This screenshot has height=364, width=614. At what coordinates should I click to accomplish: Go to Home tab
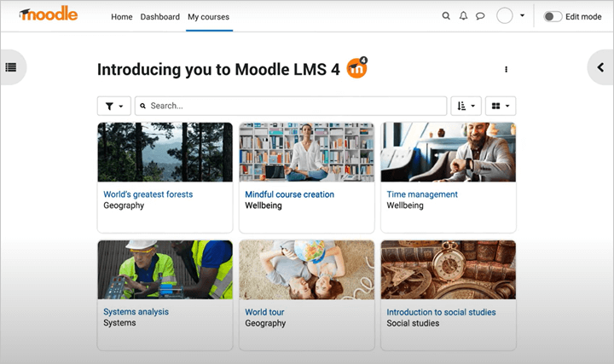click(122, 17)
